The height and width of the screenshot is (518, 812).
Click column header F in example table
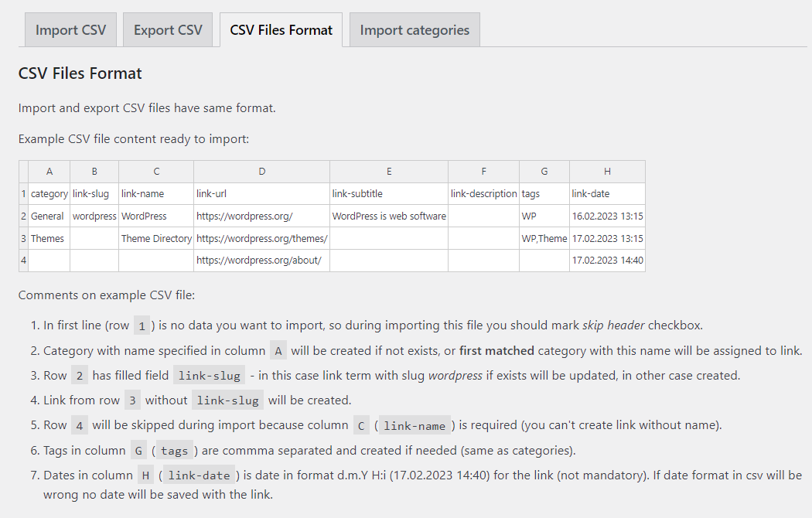coord(483,172)
